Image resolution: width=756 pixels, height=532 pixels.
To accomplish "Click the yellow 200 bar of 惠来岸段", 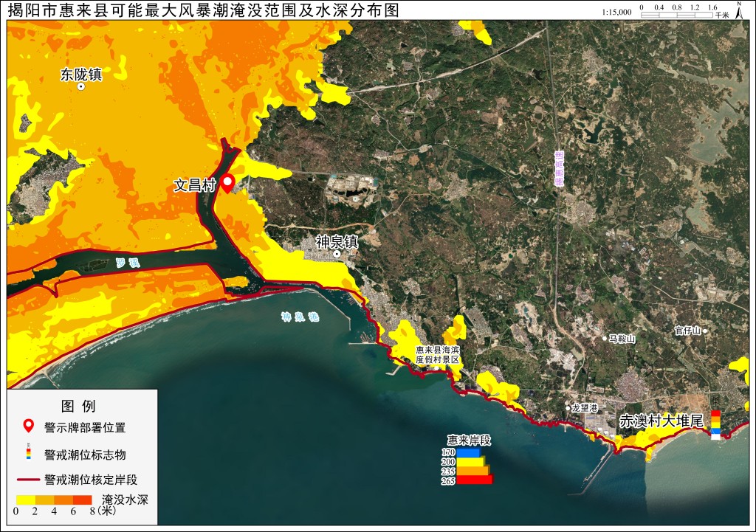I will [471, 462].
